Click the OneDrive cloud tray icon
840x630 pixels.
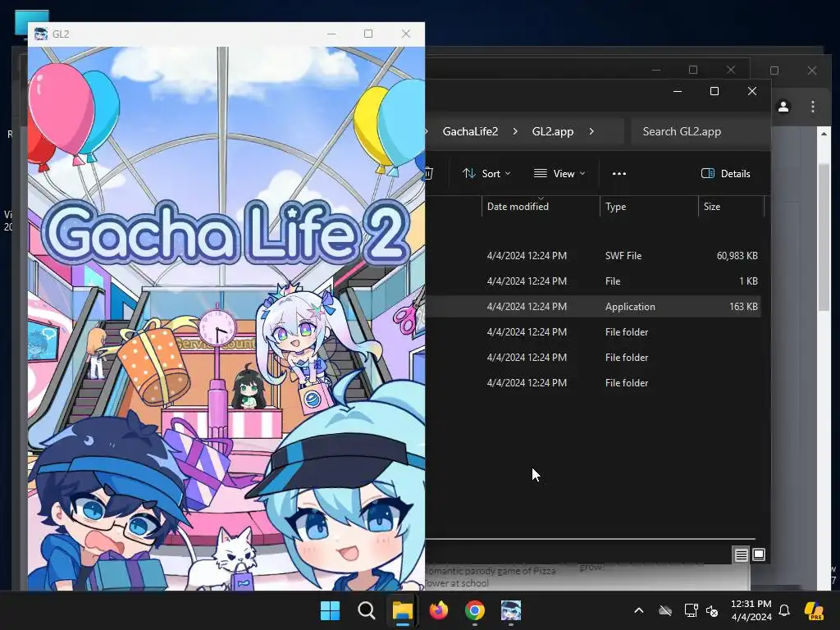(665, 610)
